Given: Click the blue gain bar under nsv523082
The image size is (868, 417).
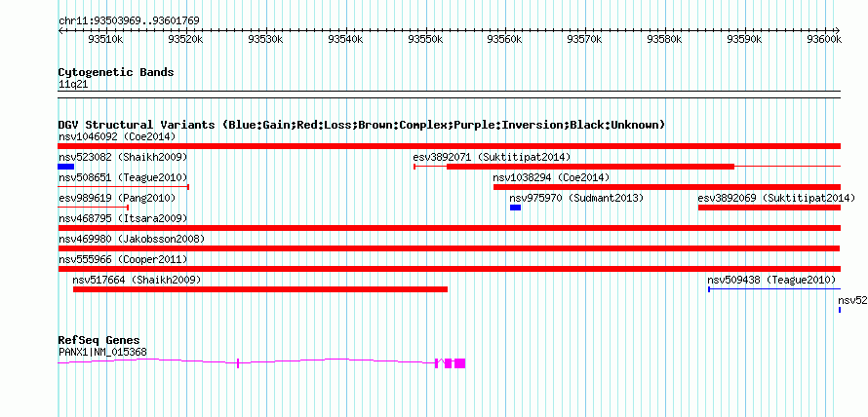Looking at the screenshot, I should [66, 167].
